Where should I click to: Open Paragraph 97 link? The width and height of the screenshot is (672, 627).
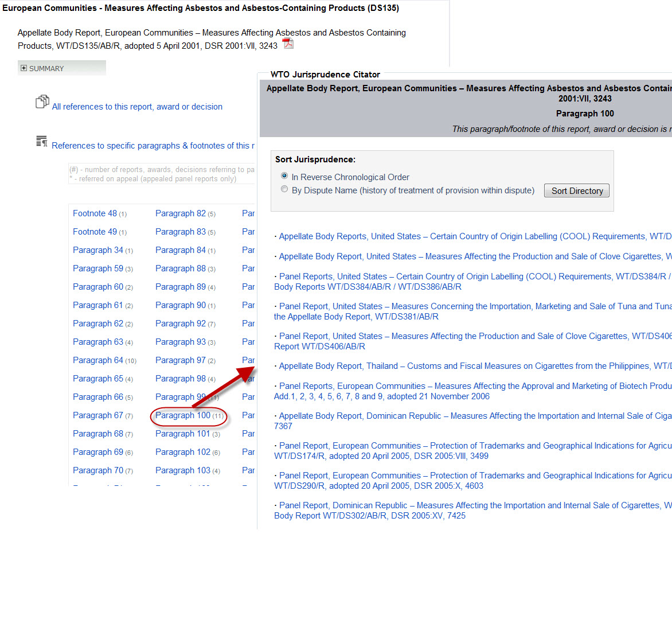181,361
